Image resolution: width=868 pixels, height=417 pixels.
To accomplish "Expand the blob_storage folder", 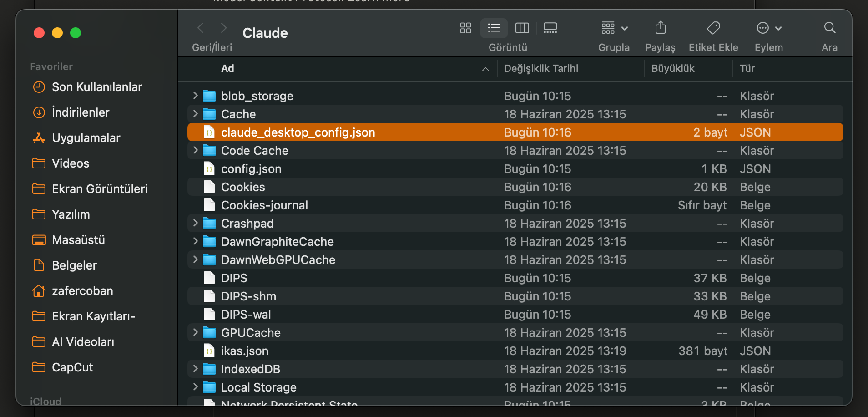I will pyautogui.click(x=195, y=96).
